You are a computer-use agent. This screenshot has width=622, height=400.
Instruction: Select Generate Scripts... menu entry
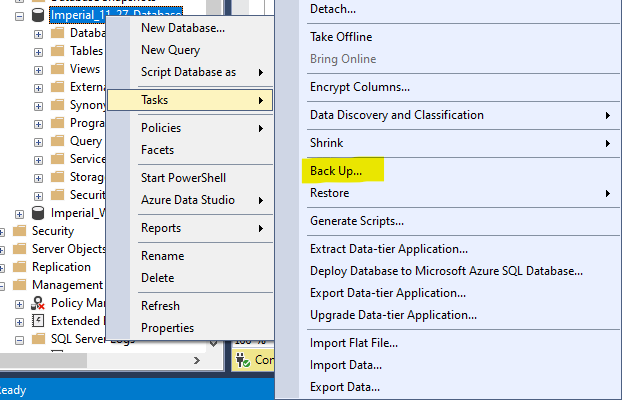(357, 221)
